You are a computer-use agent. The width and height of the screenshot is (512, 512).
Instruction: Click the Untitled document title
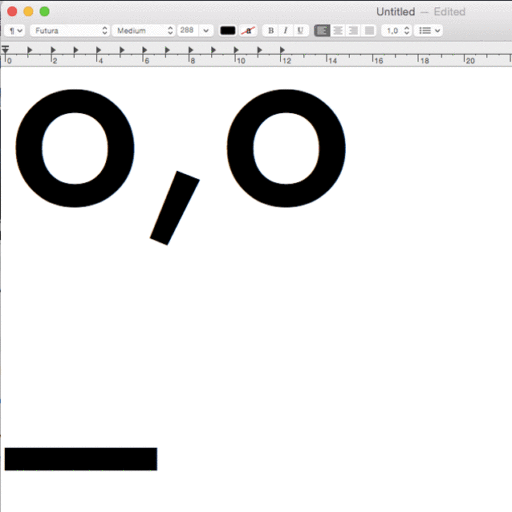(396, 12)
